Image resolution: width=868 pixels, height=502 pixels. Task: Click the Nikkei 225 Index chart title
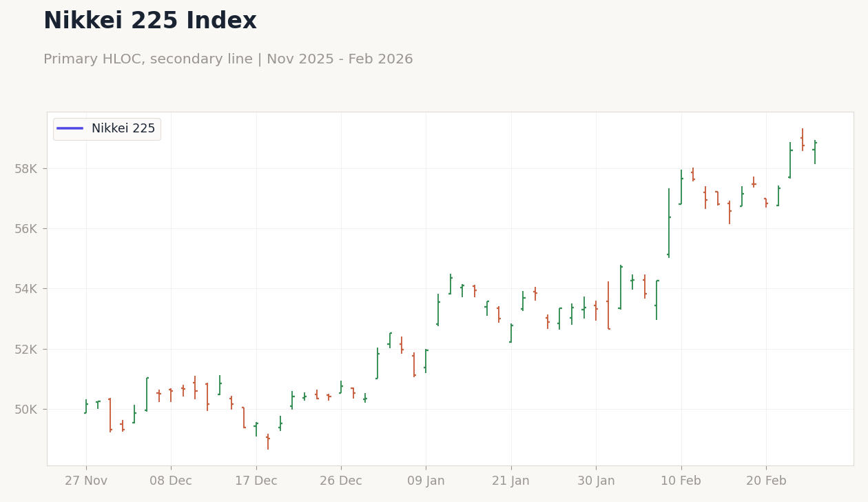[x=150, y=21]
